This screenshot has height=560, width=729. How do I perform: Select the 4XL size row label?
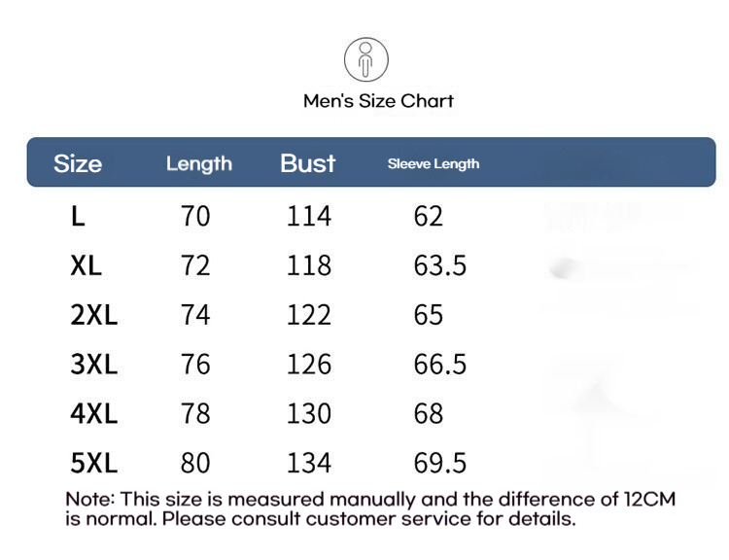pos(94,413)
